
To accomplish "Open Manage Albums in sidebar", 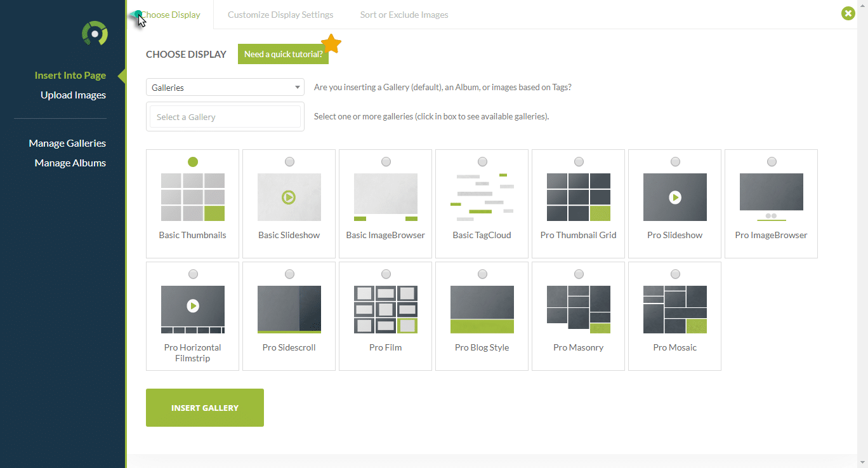I will point(70,163).
